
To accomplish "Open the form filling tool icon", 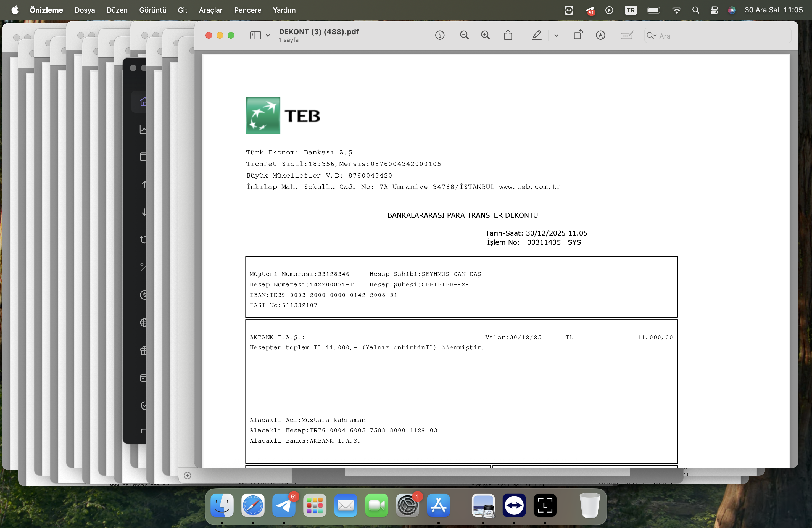I will tap(627, 35).
